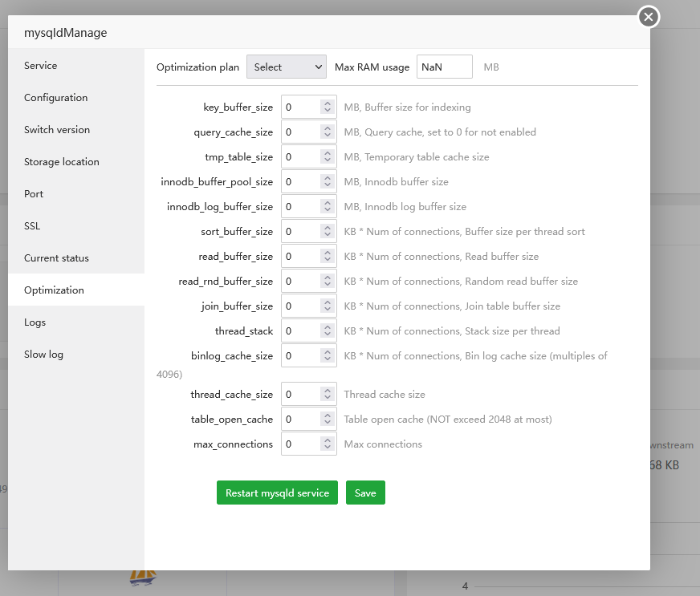Restart mysqld service
Image resolution: width=700 pixels, height=596 pixels.
coord(277,493)
